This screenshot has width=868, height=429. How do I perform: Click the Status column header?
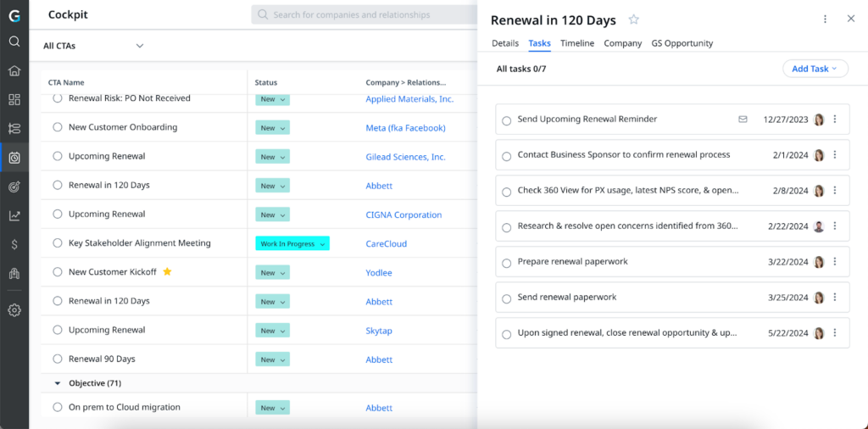pyautogui.click(x=265, y=82)
